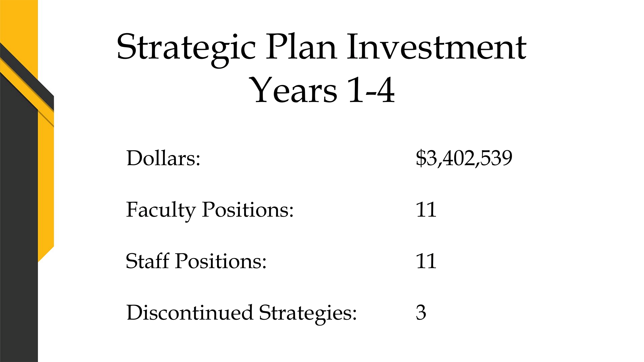This screenshot has width=644, height=362.
Task: Click "Positions:" following the word Faculty
Action: [x=248, y=210]
